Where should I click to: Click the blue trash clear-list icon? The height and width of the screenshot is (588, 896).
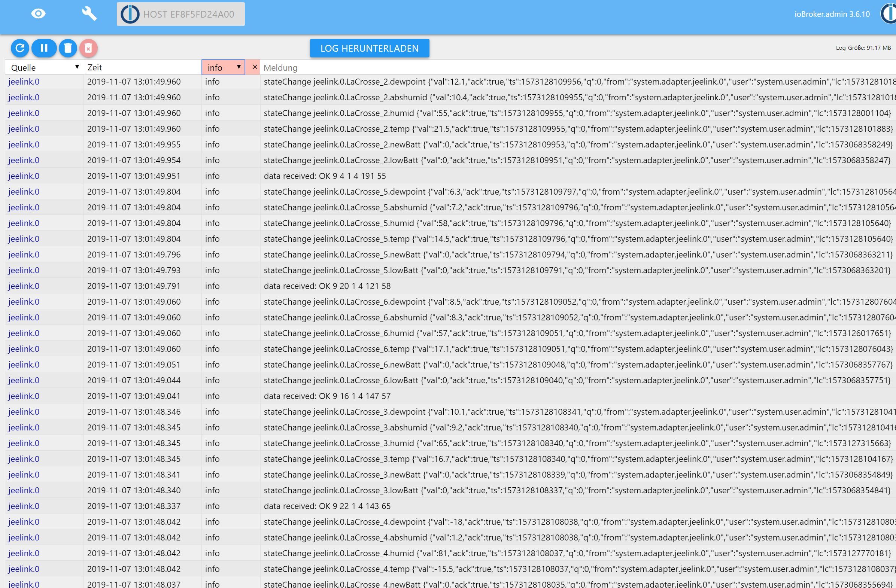tap(68, 48)
